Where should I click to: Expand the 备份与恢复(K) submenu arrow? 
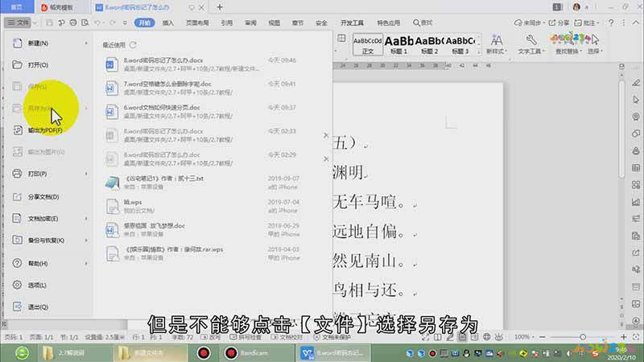point(86,240)
